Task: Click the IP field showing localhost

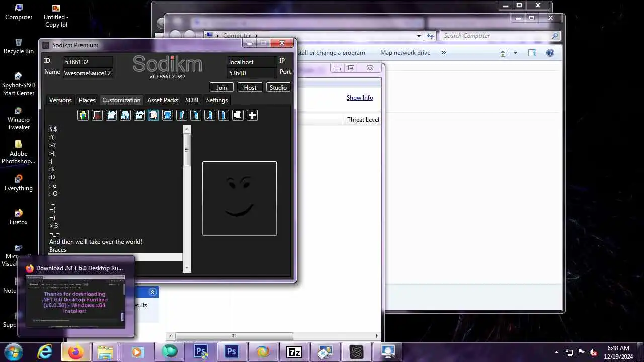Action: tap(252, 62)
